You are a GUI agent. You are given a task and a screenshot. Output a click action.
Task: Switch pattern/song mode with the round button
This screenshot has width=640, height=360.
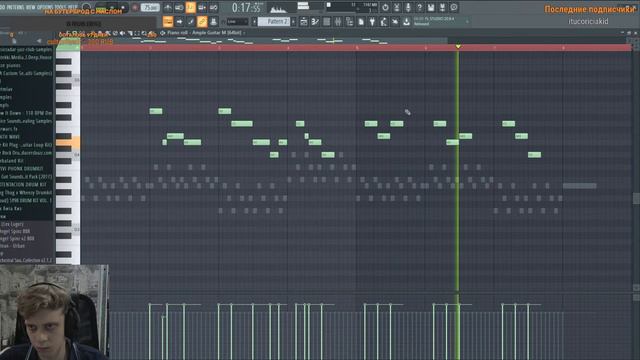pos(86,7)
